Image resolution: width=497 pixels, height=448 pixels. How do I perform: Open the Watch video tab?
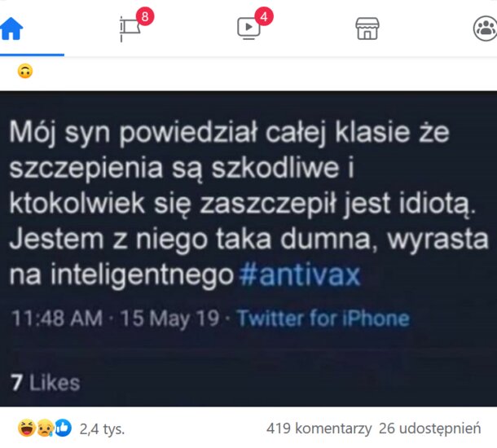(x=248, y=29)
